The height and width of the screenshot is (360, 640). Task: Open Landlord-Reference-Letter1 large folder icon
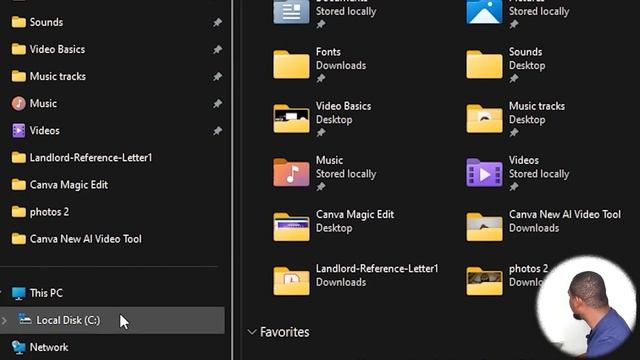291,281
